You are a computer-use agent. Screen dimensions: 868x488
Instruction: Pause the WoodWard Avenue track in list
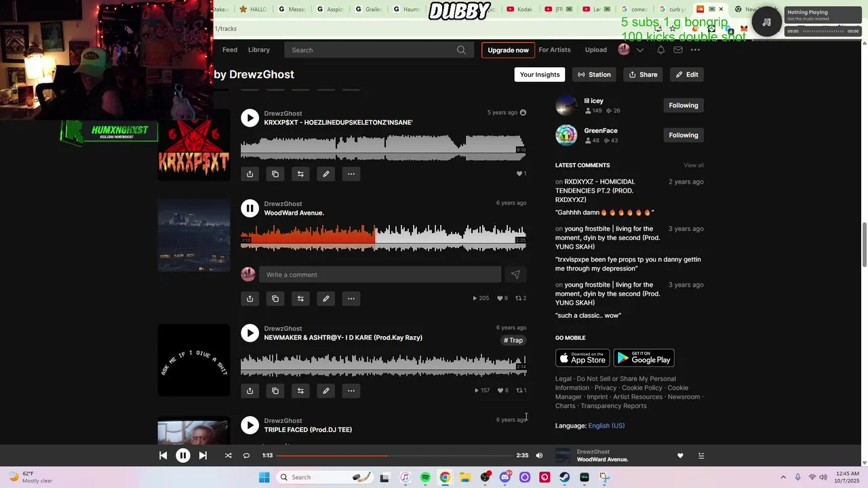pos(250,209)
